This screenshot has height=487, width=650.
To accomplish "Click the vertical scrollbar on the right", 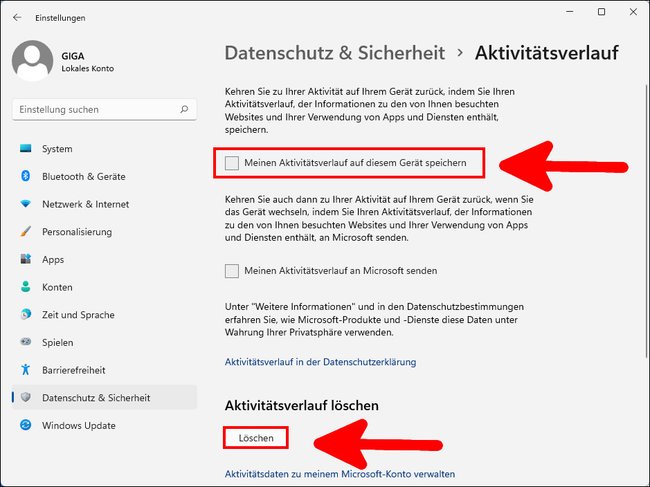I will [x=647, y=220].
